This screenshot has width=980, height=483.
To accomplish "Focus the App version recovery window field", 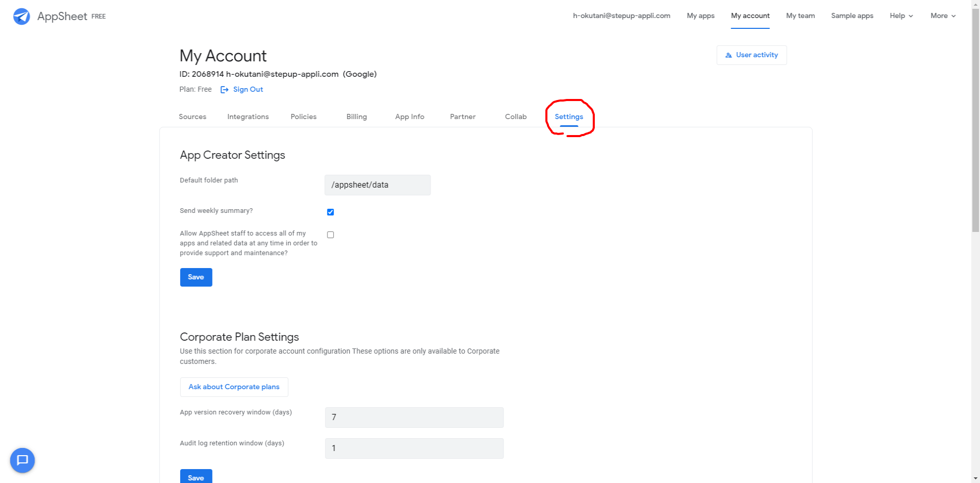I will coord(414,418).
